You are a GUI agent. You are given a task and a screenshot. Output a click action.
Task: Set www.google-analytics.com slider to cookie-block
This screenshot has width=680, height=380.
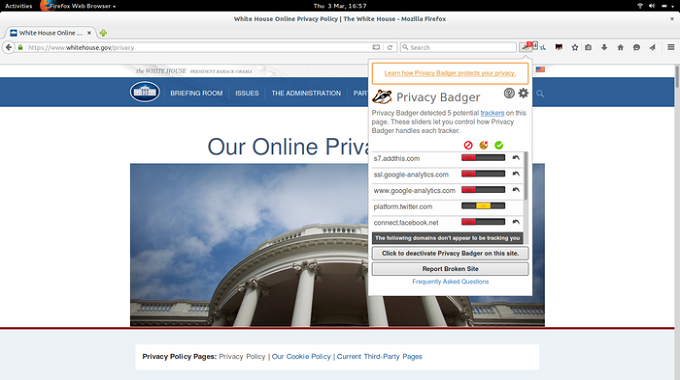[483, 190]
